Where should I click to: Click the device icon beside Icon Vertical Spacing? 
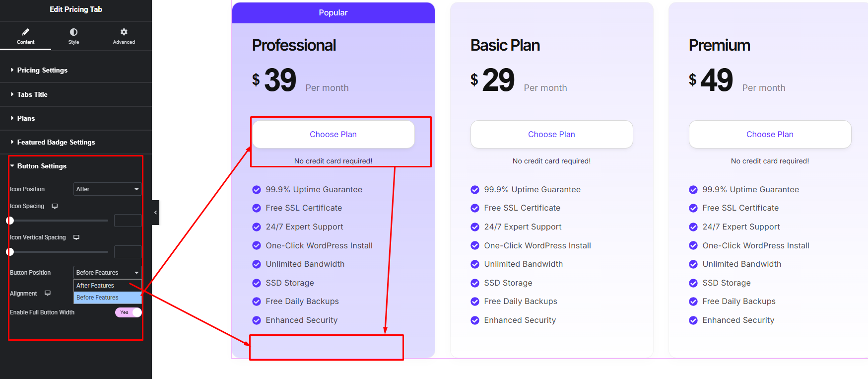click(76, 237)
